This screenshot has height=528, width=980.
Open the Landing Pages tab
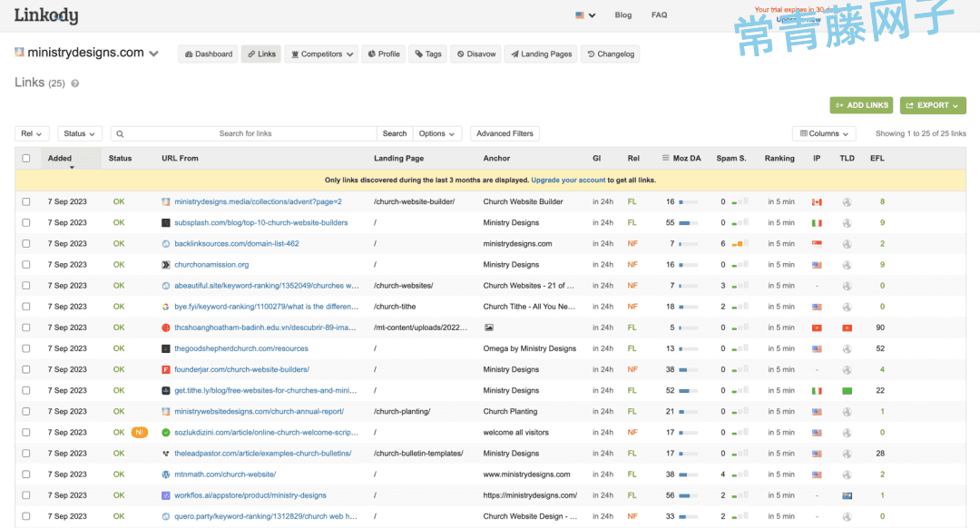pyautogui.click(x=541, y=54)
